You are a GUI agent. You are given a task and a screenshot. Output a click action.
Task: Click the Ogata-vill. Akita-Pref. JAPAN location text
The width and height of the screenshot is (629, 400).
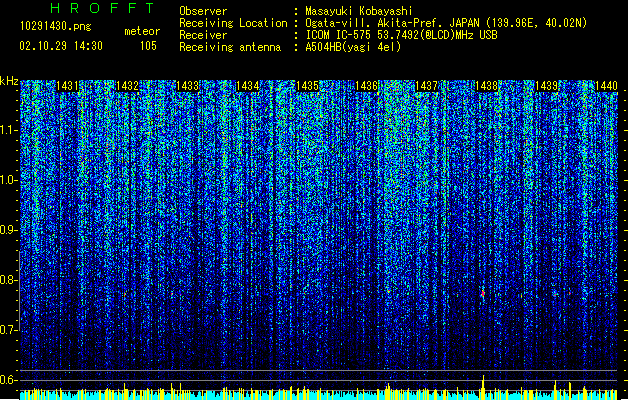(392, 23)
